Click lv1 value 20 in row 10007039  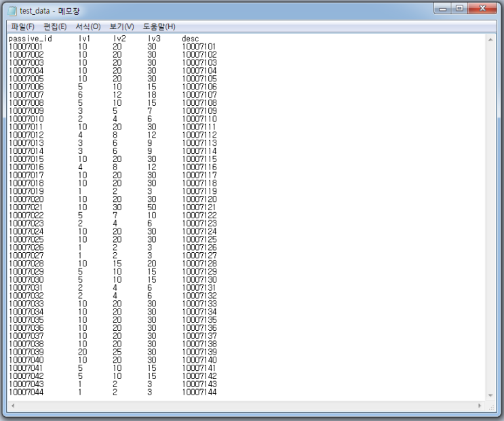[x=82, y=352]
